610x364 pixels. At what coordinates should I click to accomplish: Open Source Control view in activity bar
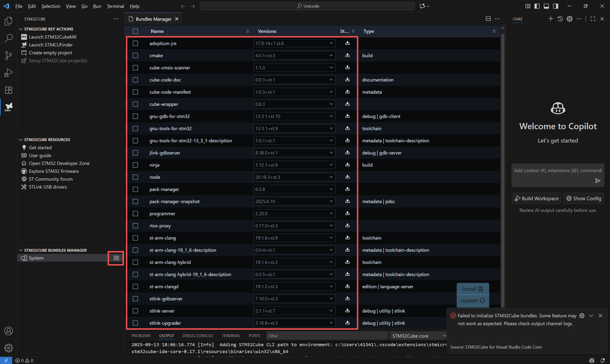(x=8, y=56)
